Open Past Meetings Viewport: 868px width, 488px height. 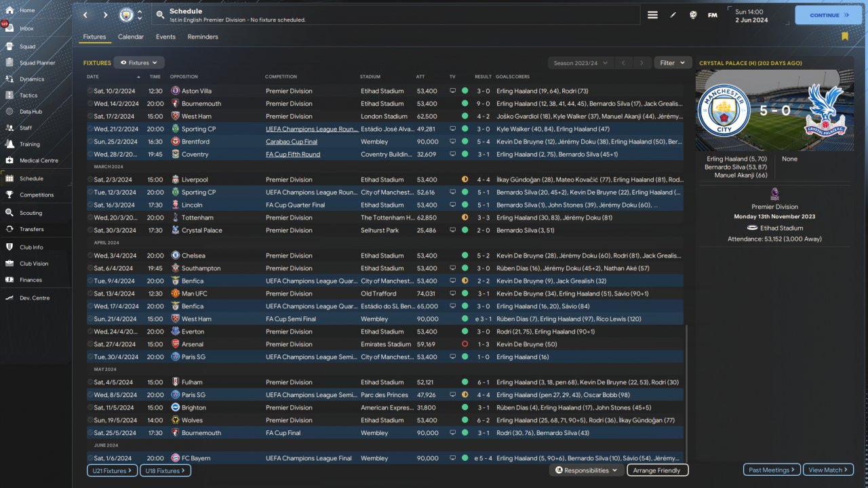tap(772, 470)
